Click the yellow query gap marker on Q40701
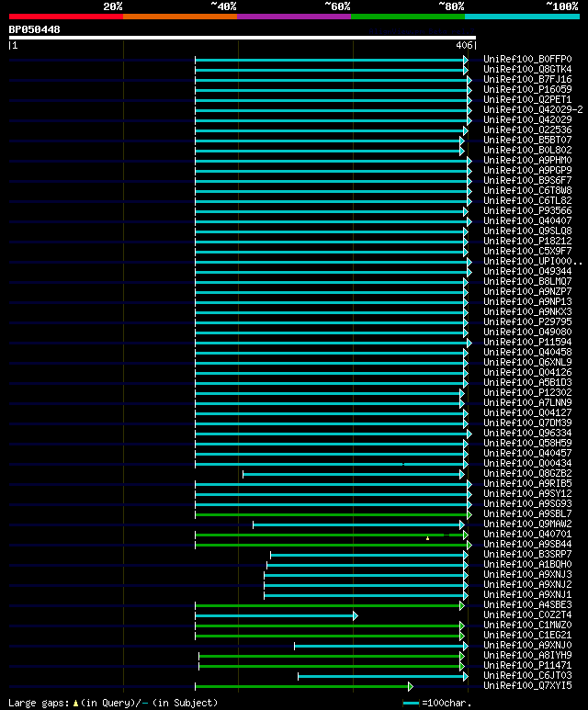588x710 pixels. (427, 538)
